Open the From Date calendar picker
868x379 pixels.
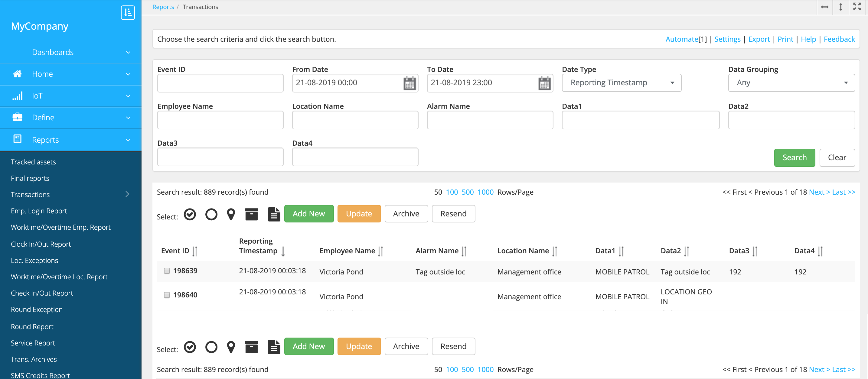click(x=410, y=83)
